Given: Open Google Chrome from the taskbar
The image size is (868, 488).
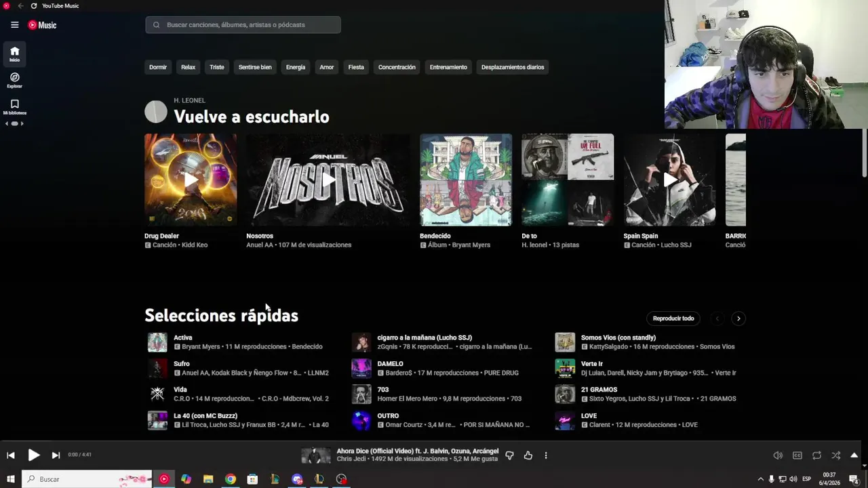Looking at the screenshot, I should coord(231,479).
